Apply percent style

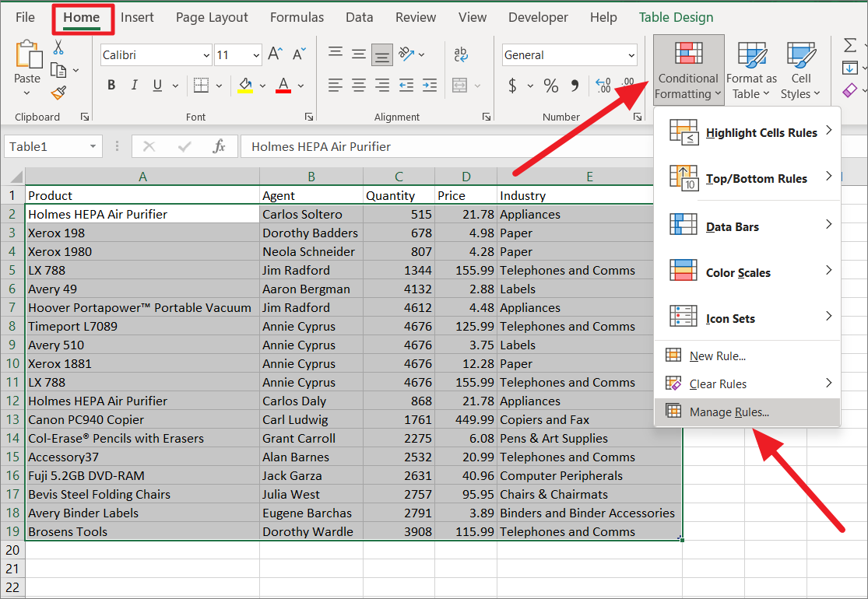[551, 86]
